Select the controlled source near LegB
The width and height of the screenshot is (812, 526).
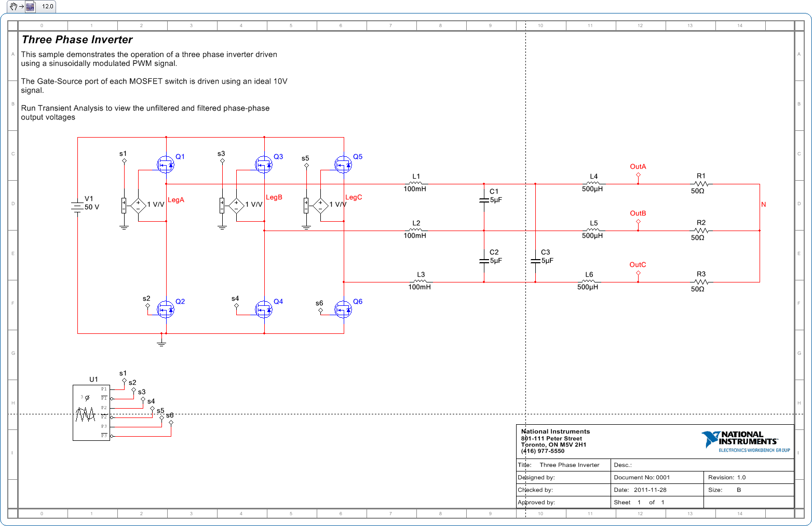(237, 206)
